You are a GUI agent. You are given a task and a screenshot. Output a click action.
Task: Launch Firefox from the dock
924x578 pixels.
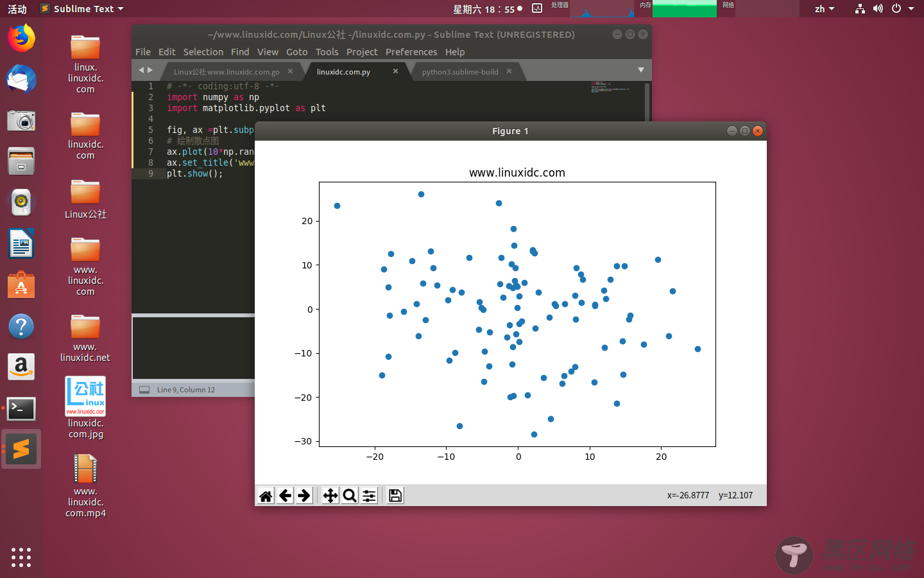point(21,38)
